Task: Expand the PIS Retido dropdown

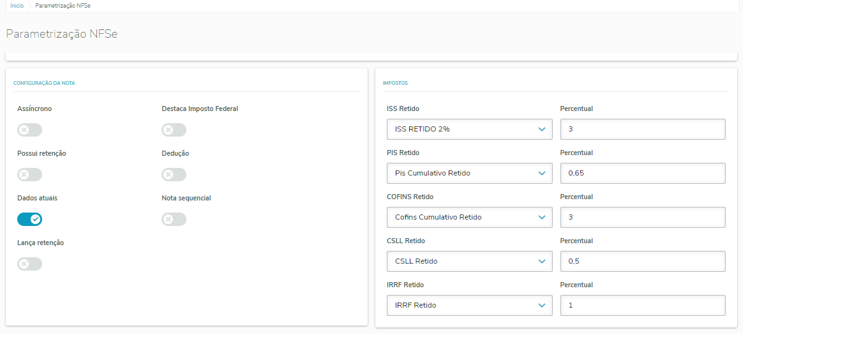Action: (469, 173)
